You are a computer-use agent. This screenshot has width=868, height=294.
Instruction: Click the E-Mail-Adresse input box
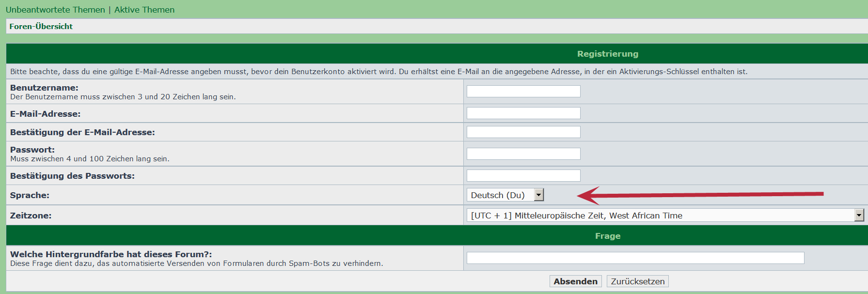[523, 113]
